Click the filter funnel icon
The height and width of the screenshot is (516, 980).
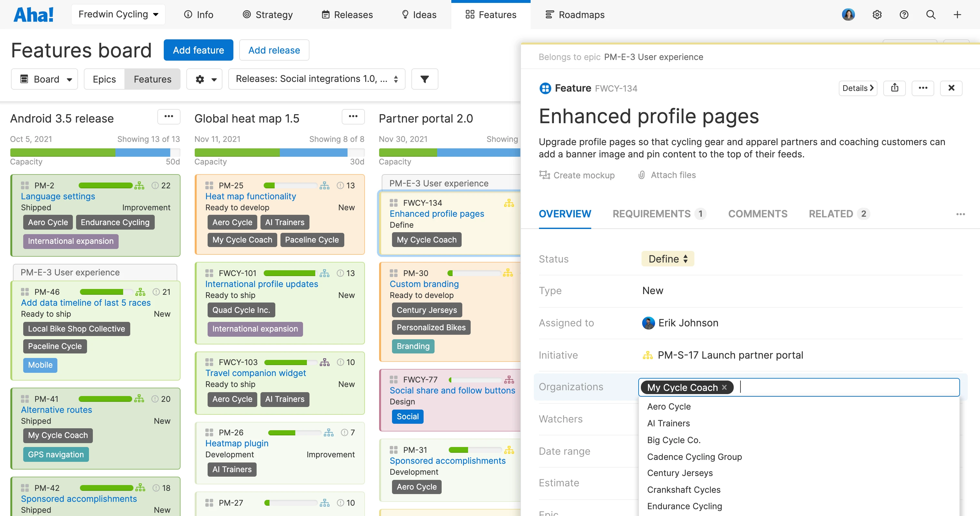click(x=425, y=79)
